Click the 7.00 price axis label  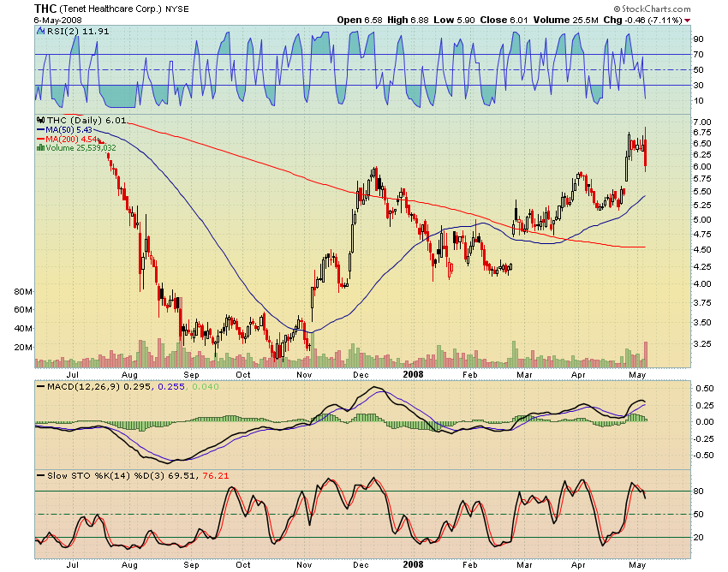[x=701, y=122]
